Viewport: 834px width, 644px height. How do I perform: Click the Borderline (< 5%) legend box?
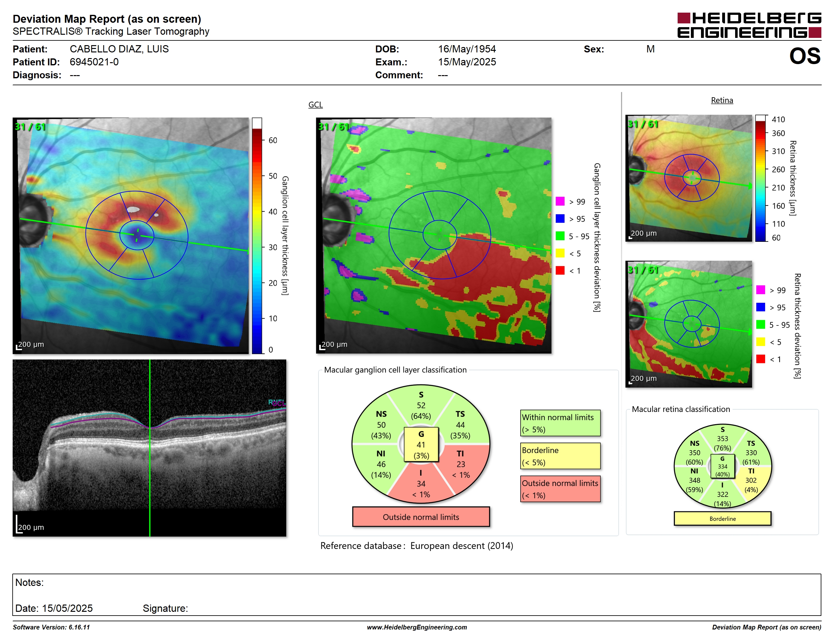pos(560,456)
